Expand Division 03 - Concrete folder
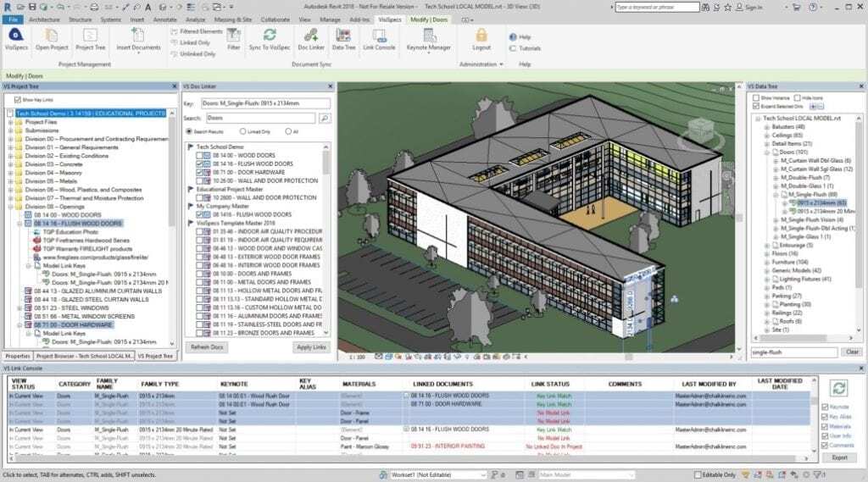868x482 pixels. coord(10,164)
